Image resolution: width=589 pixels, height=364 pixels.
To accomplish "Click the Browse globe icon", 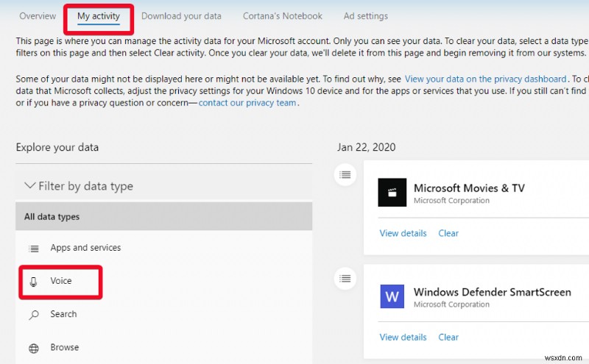I will 33,348.
